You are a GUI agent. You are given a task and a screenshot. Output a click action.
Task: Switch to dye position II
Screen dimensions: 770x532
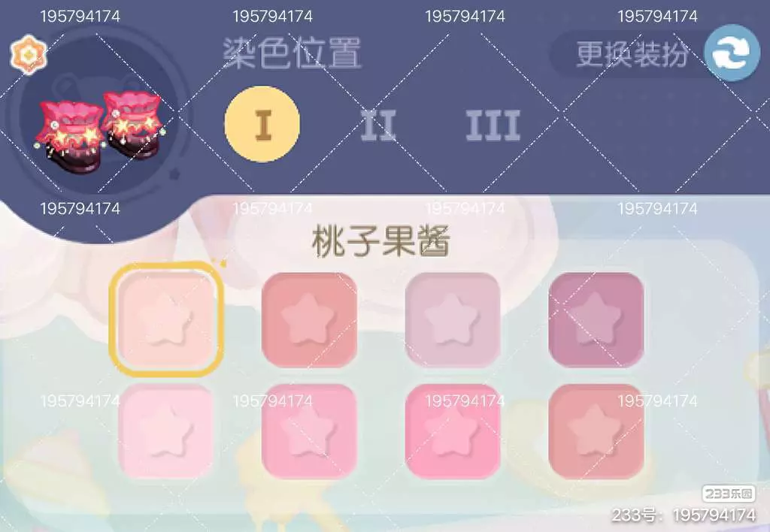378,125
